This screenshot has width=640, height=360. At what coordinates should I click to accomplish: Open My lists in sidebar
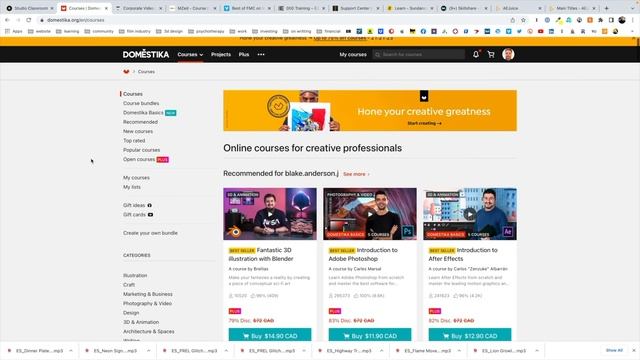132,187
